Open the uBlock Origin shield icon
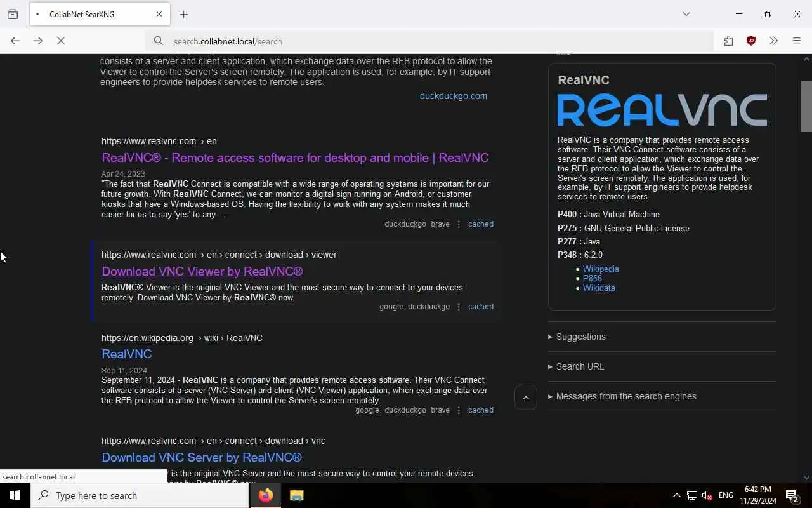812x508 pixels. pyautogui.click(x=751, y=41)
